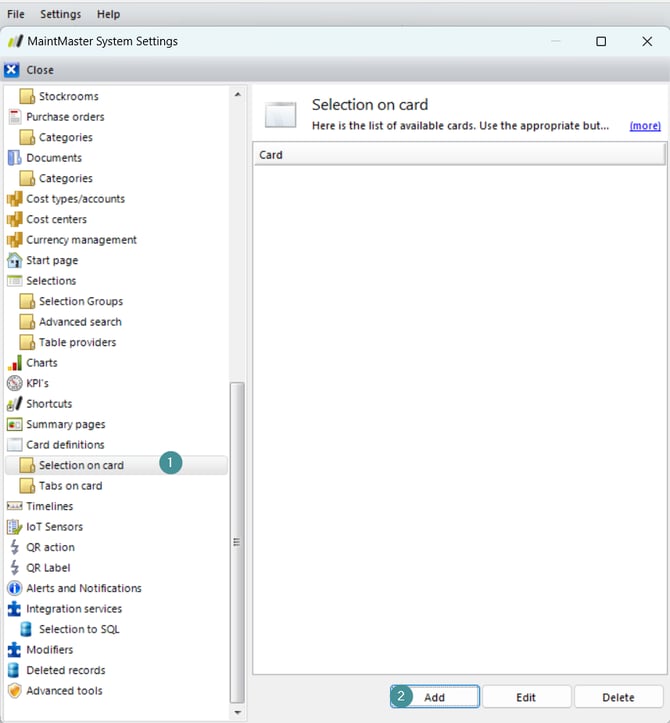Image resolution: width=670 pixels, height=723 pixels.
Task: Open the Help menu
Action: tap(108, 14)
